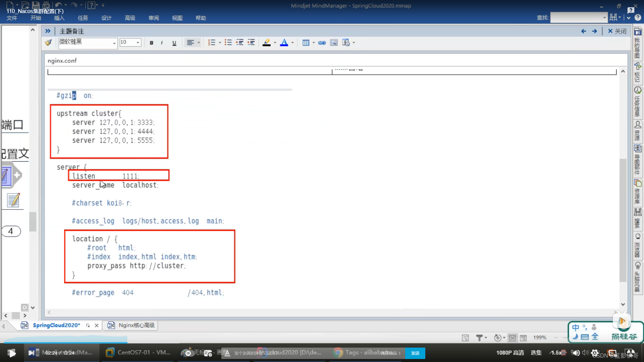Click the format painter brush icon
Image resolution: width=644 pixels, height=362 pixels.
[x=49, y=43]
